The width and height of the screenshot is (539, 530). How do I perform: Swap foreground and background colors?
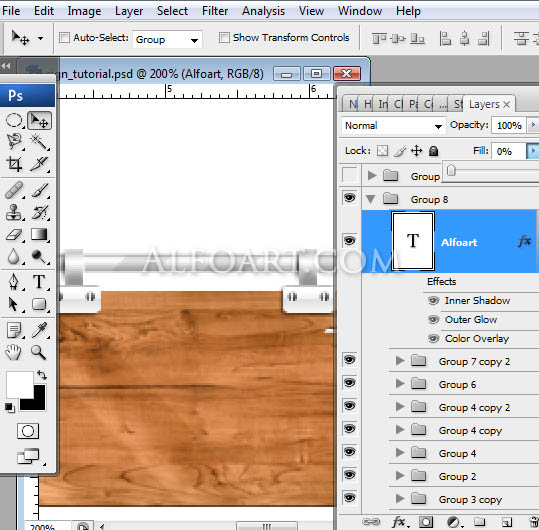(x=42, y=375)
